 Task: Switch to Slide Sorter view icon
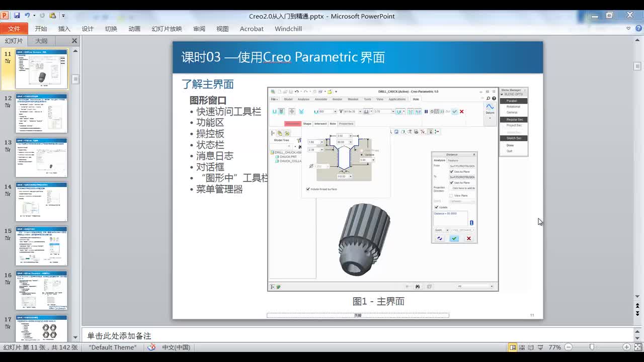pyautogui.click(x=522, y=347)
